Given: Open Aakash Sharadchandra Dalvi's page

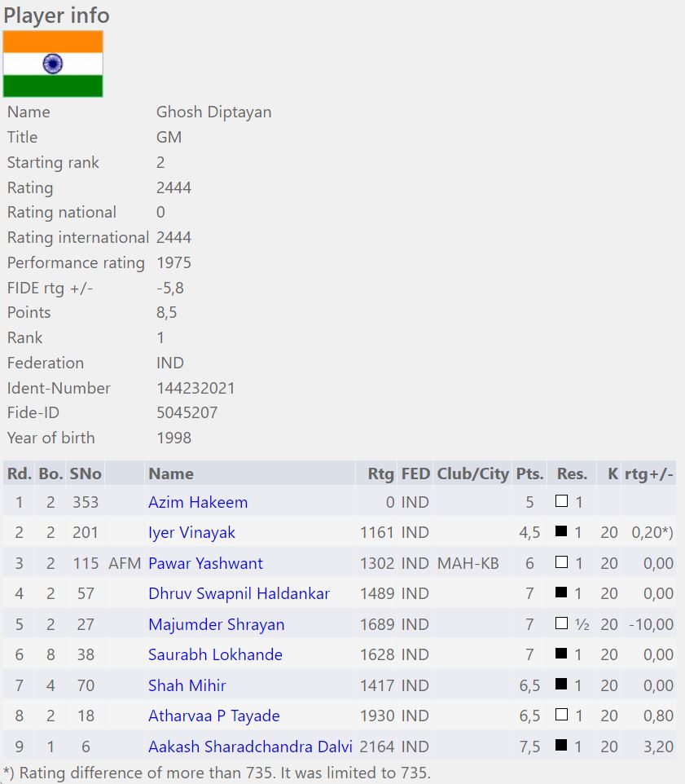Looking at the screenshot, I should point(250,747).
